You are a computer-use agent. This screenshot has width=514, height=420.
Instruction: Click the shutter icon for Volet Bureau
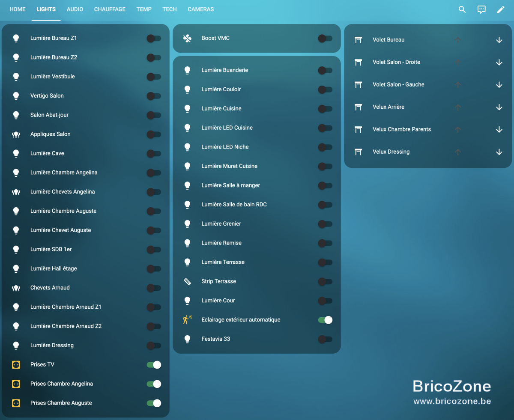[359, 40]
